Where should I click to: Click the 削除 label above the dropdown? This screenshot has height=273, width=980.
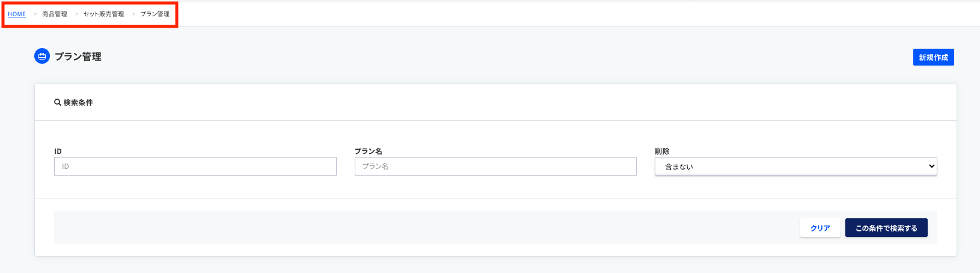click(662, 152)
